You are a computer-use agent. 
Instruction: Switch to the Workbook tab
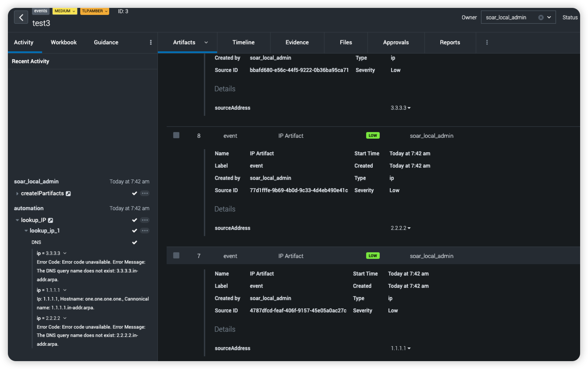pyautogui.click(x=64, y=43)
